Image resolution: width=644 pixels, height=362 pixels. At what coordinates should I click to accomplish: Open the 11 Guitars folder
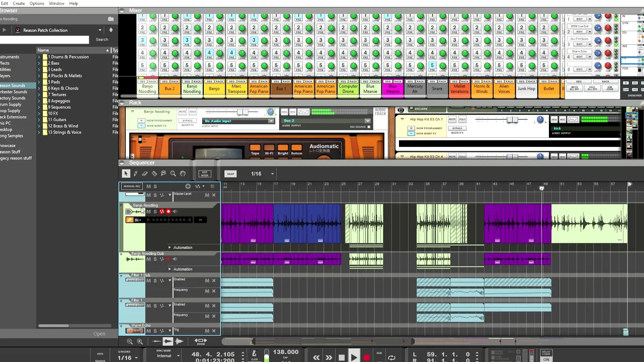point(57,120)
